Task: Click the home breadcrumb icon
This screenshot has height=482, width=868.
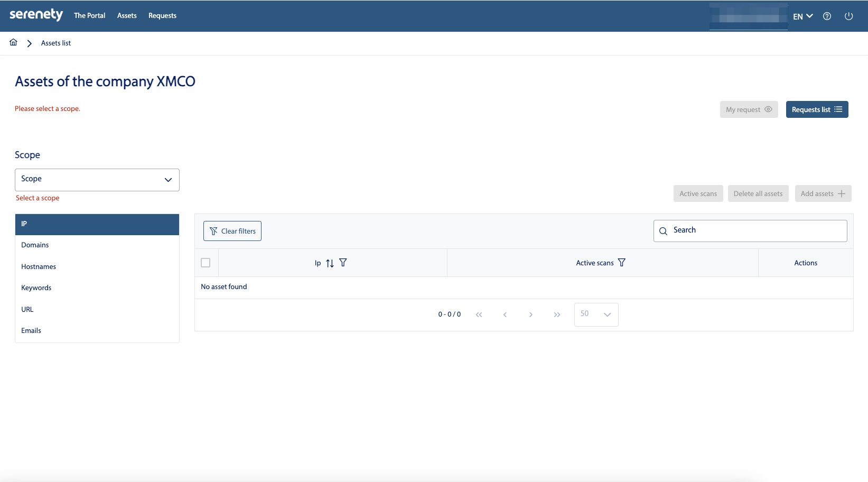Action: (13, 42)
